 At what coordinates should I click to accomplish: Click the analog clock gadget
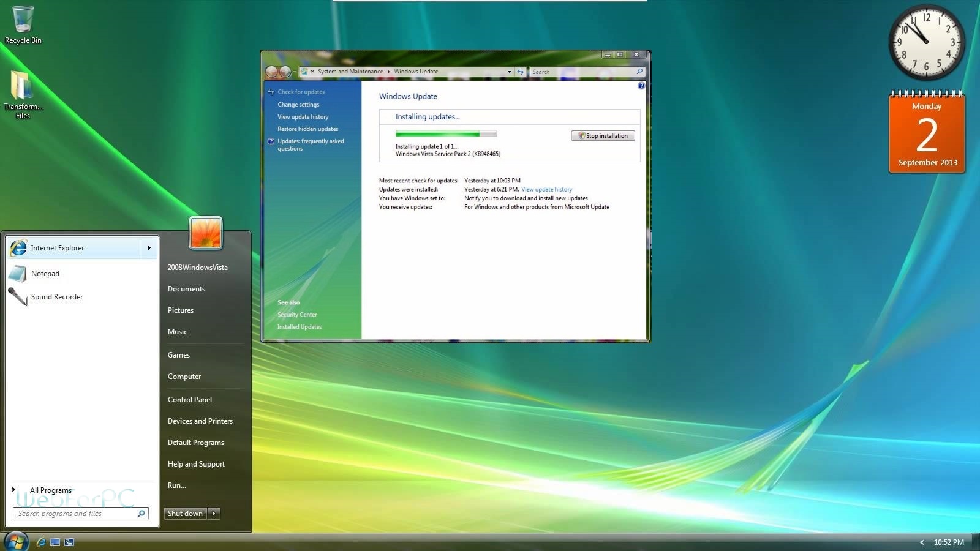[926, 42]
